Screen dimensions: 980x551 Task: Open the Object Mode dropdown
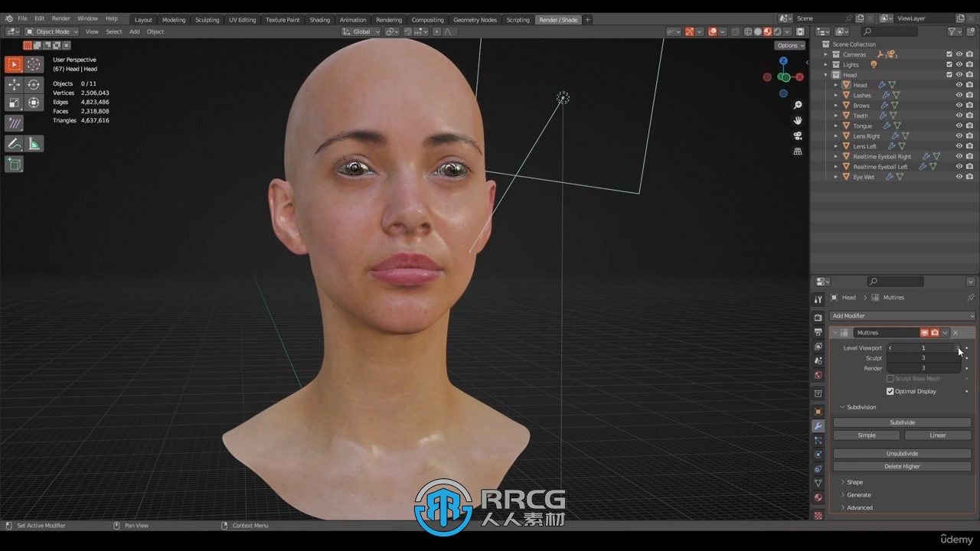coord(51,31)
